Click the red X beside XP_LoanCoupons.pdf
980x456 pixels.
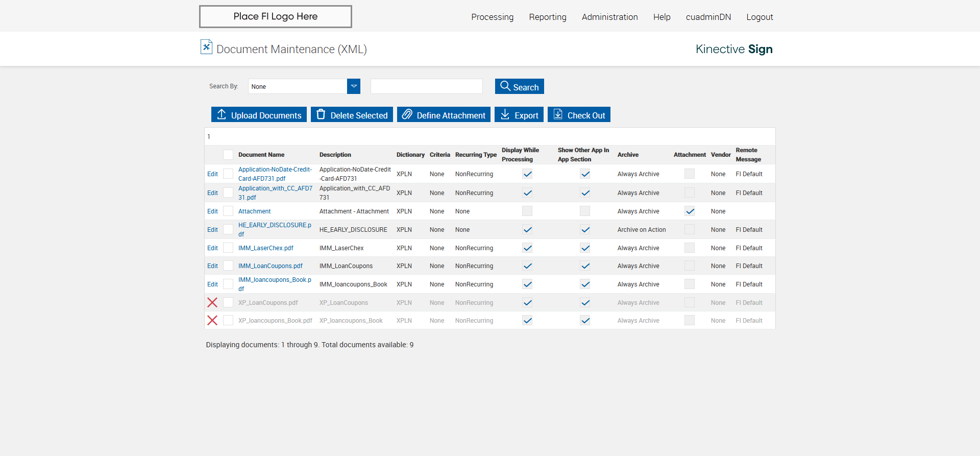(x=212, y=302)
